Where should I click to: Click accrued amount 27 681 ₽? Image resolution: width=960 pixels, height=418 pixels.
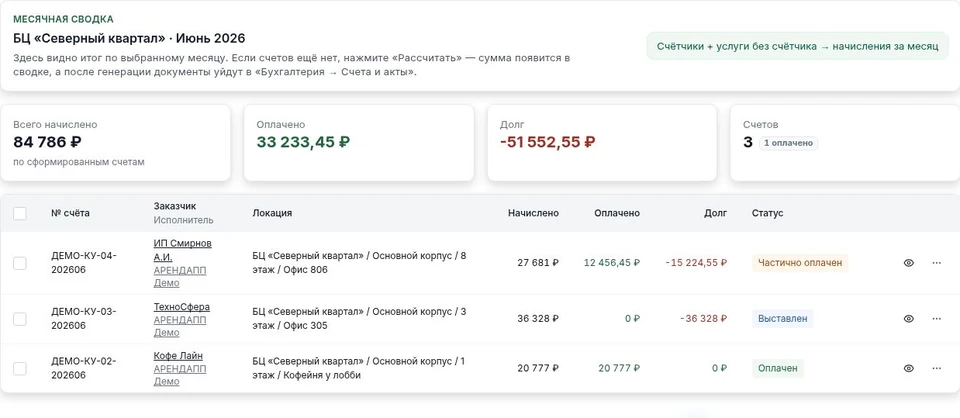tap(538, 263)
